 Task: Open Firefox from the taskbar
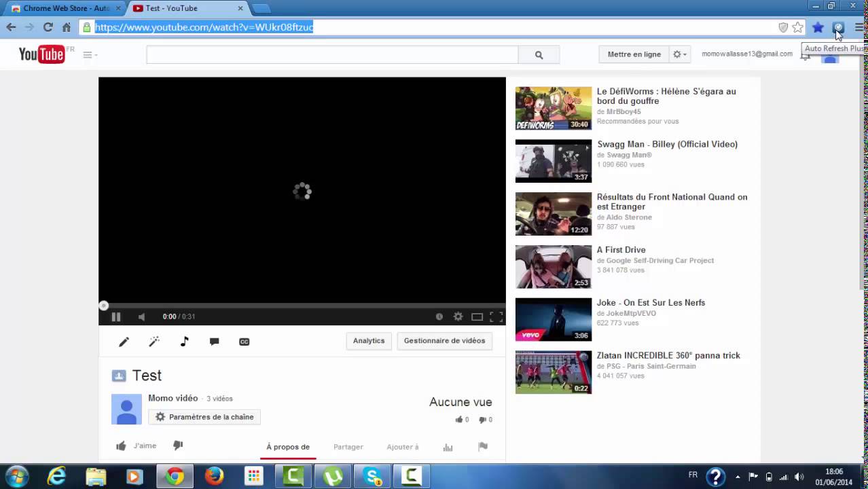214,476
